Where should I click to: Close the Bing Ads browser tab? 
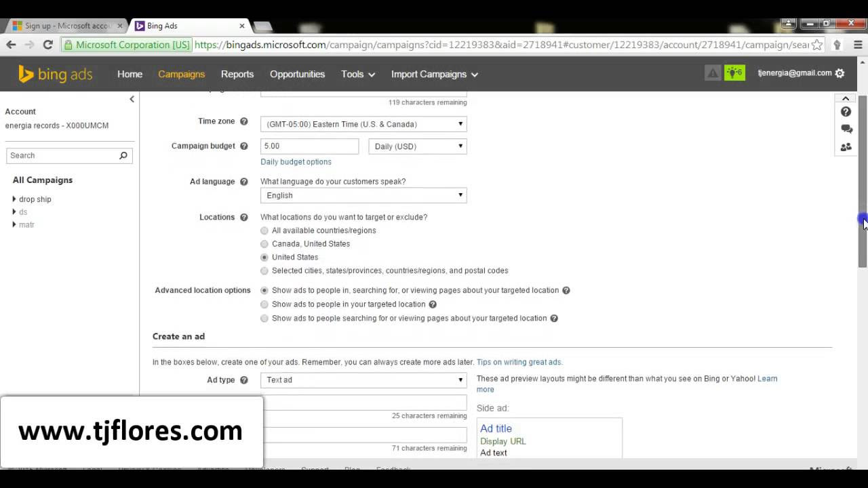tap(242, 26)
